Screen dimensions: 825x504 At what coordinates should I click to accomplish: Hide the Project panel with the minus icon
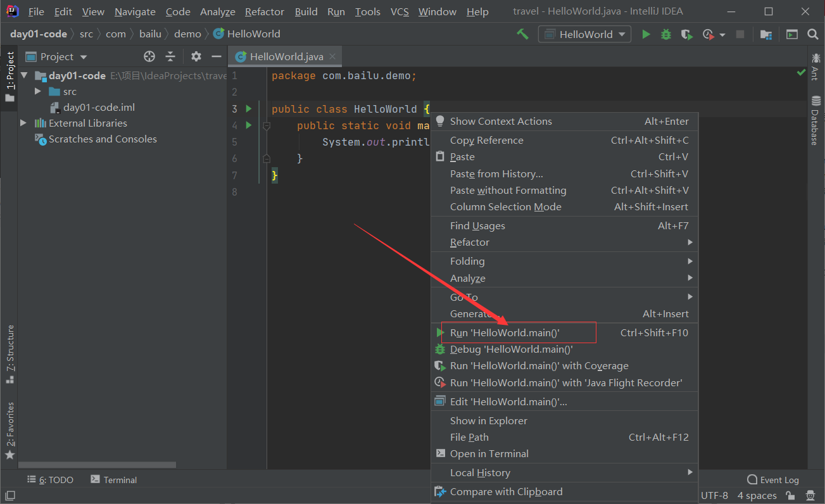click(x=217, y=56)
